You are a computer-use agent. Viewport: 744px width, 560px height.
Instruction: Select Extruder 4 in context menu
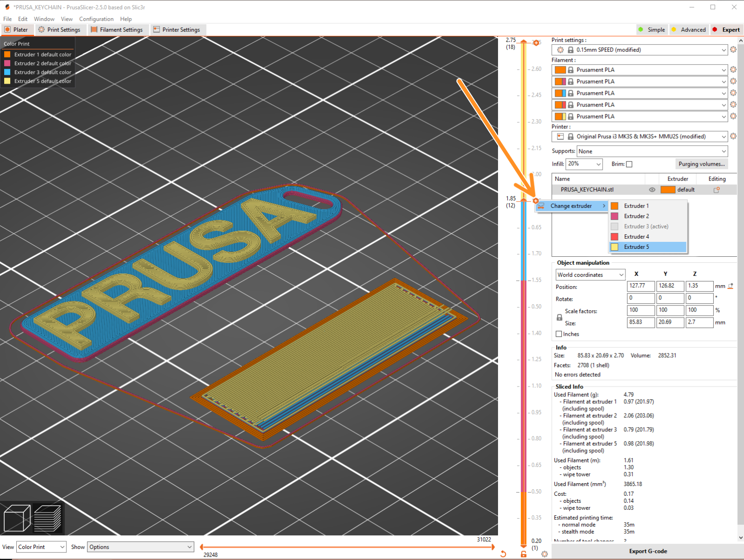(x=648, y=237)
